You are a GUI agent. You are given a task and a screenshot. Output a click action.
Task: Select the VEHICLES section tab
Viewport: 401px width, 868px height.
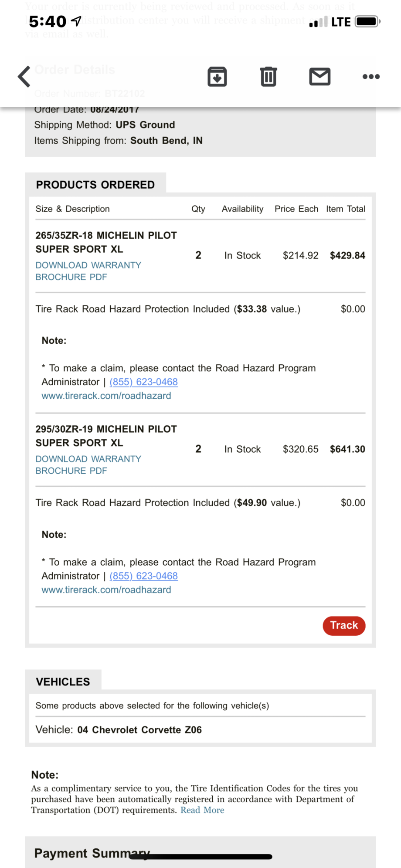63,682
